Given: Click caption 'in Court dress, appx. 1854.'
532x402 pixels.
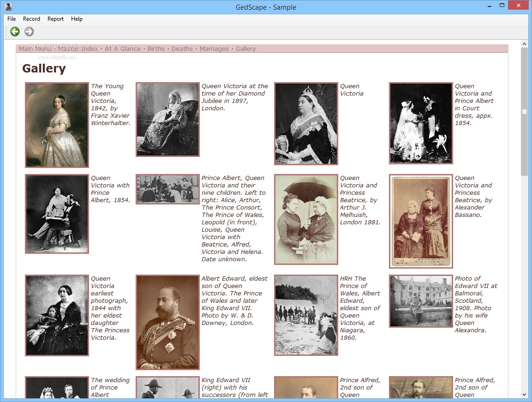Looking at the screenshot, I should point(473,115).
